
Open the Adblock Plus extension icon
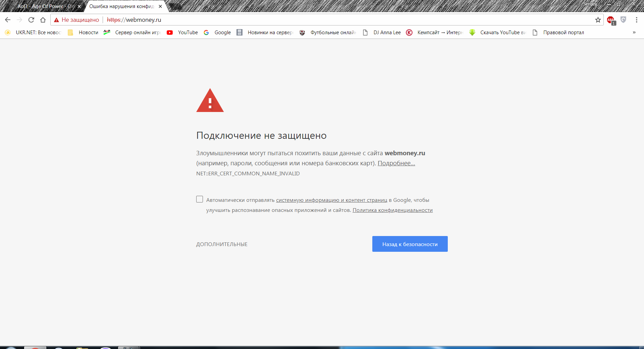coord(611,20)
